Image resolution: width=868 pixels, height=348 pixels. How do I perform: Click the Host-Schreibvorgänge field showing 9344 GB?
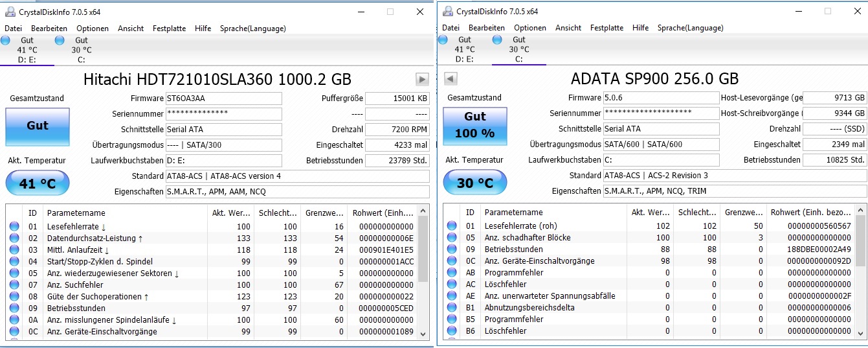[835, 113]
